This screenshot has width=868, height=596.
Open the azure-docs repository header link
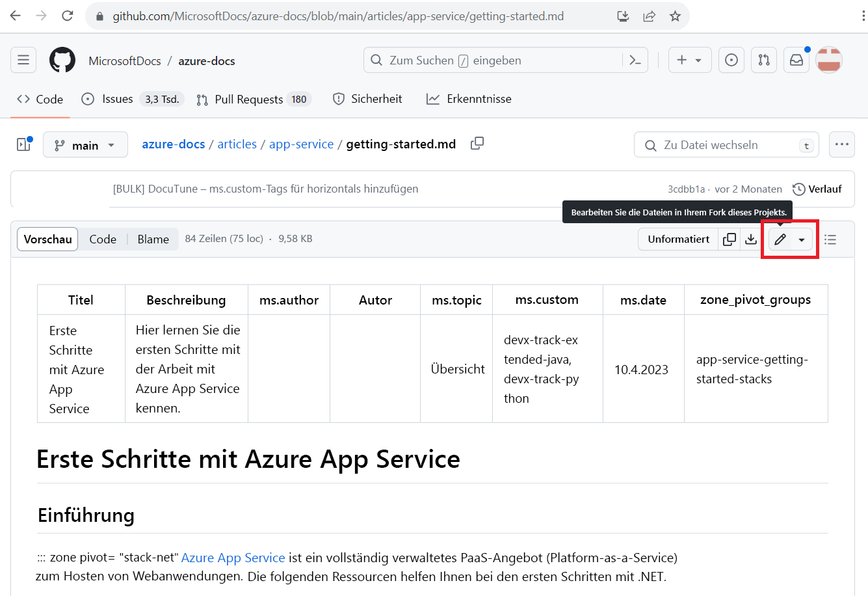point(207,61)
